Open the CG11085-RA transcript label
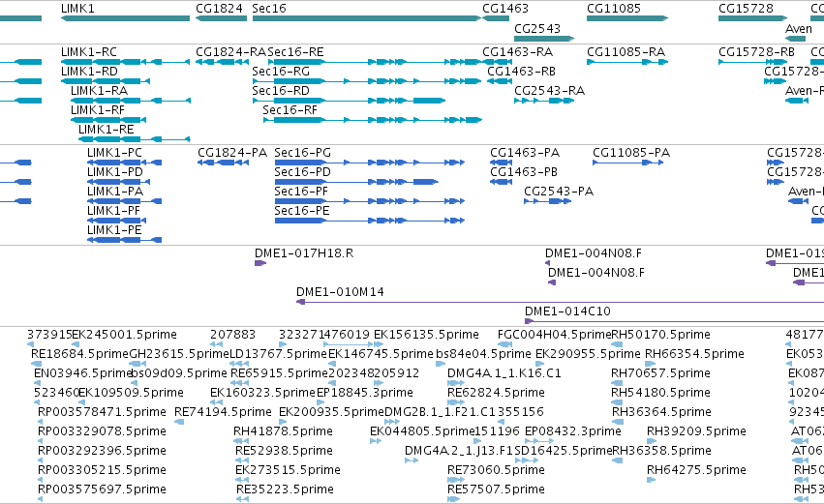Screen dimensions: 824x504 point(626,52)
